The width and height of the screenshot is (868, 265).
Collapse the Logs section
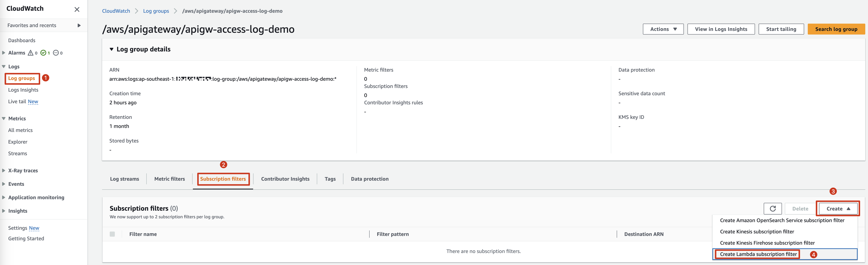coord(4,67)
